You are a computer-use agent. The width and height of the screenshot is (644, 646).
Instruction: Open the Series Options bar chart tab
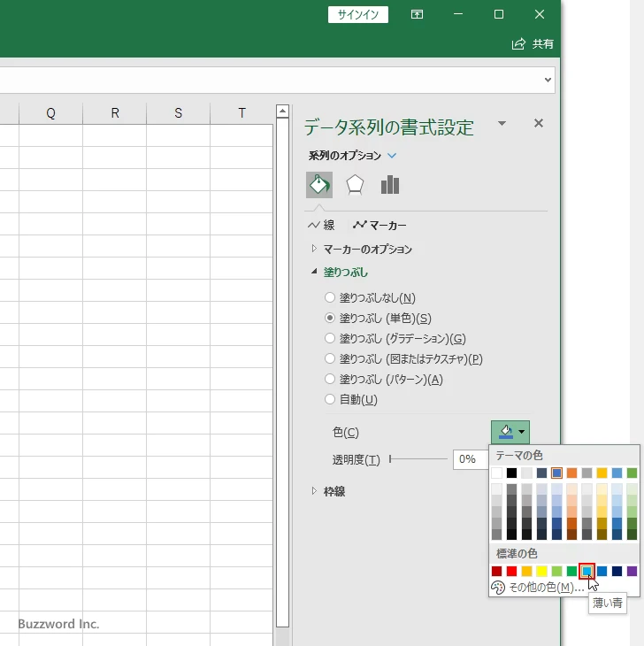pos(390,185)
